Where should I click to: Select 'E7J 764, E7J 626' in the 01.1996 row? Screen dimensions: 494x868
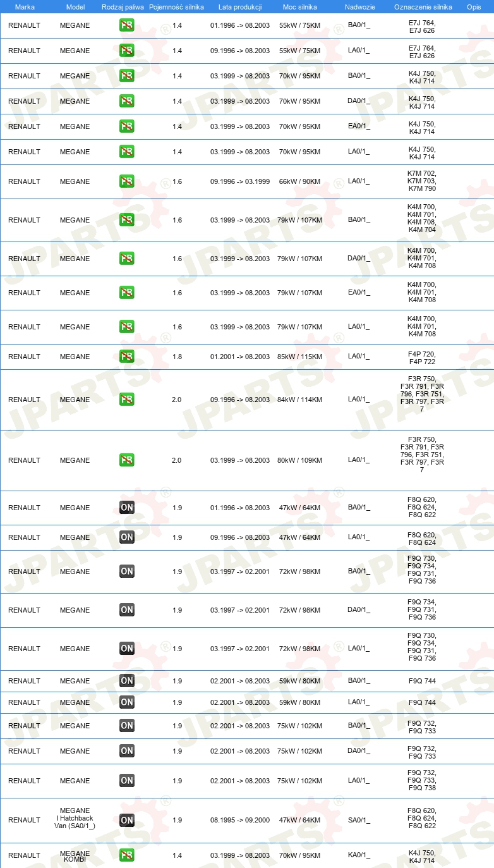pos(422,27)
